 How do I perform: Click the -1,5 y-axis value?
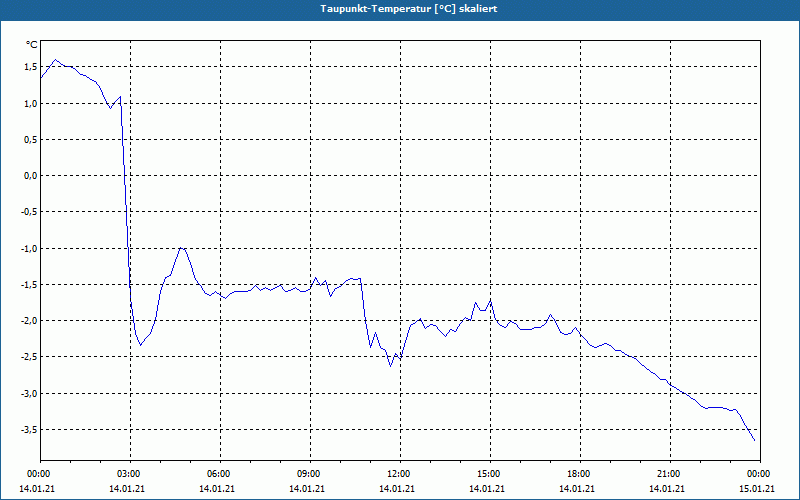coord(28,285)
